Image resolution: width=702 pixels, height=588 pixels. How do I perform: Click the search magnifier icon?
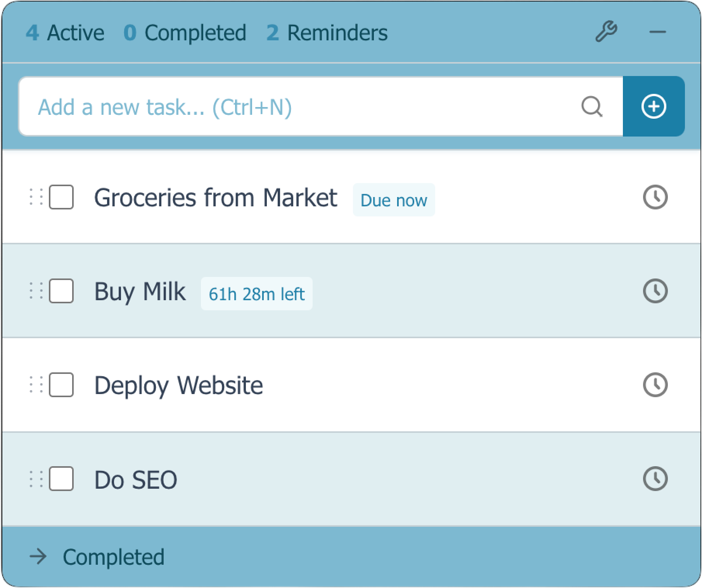pos(592,106)
